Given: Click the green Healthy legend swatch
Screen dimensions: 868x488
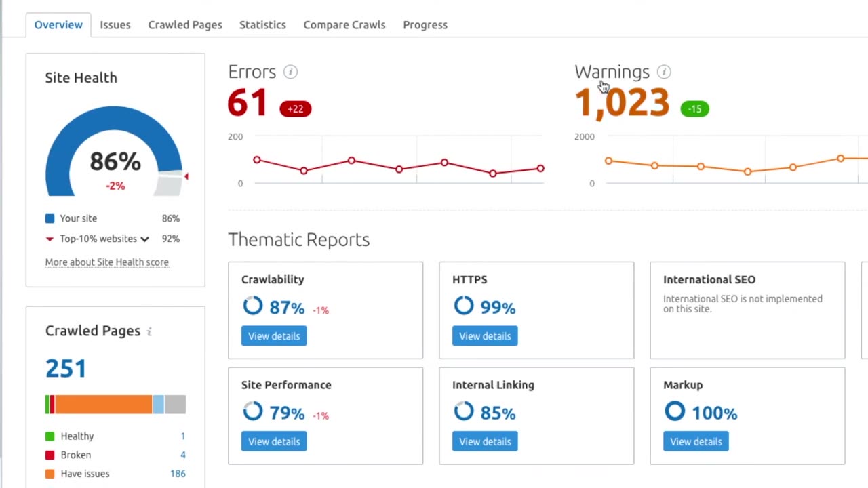Looking at the screenshot, I should [x=50, y=436].
